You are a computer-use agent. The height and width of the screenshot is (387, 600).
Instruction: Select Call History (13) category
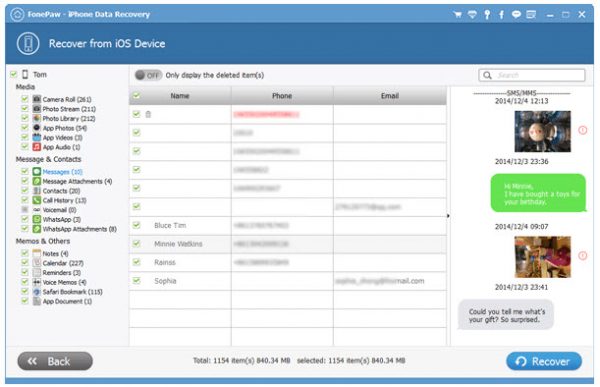click(x=64, y=201)
